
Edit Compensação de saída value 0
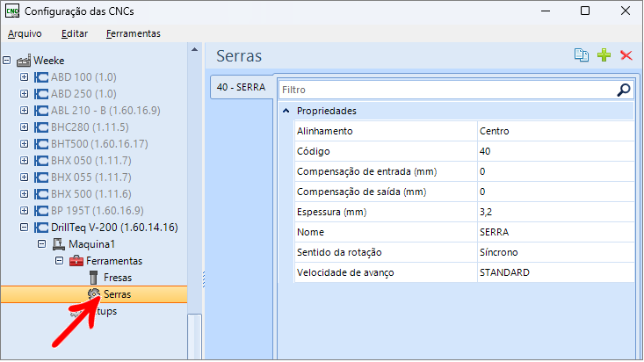pyautogui.click(x=555, y=192)
